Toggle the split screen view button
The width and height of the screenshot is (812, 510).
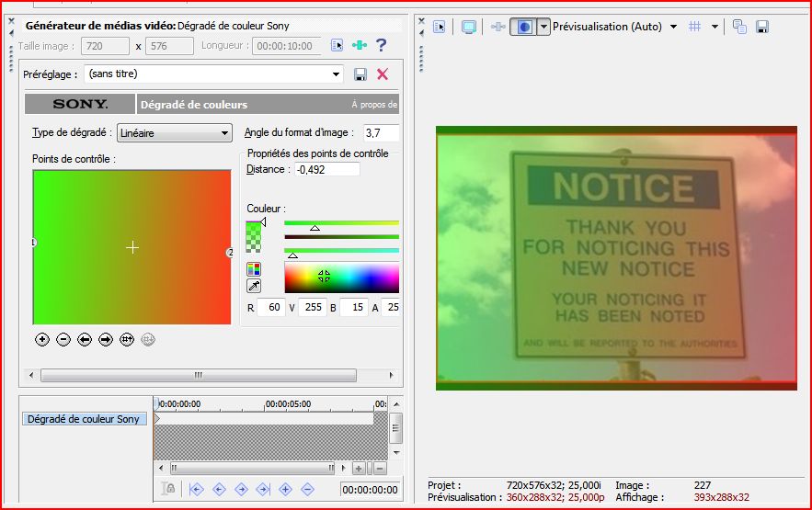tap(522, 27)
